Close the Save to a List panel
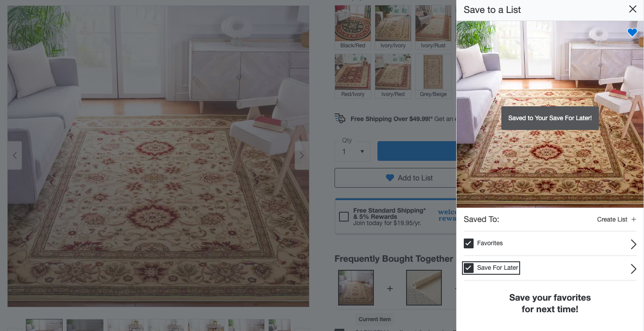 click(x=632, y=9)
